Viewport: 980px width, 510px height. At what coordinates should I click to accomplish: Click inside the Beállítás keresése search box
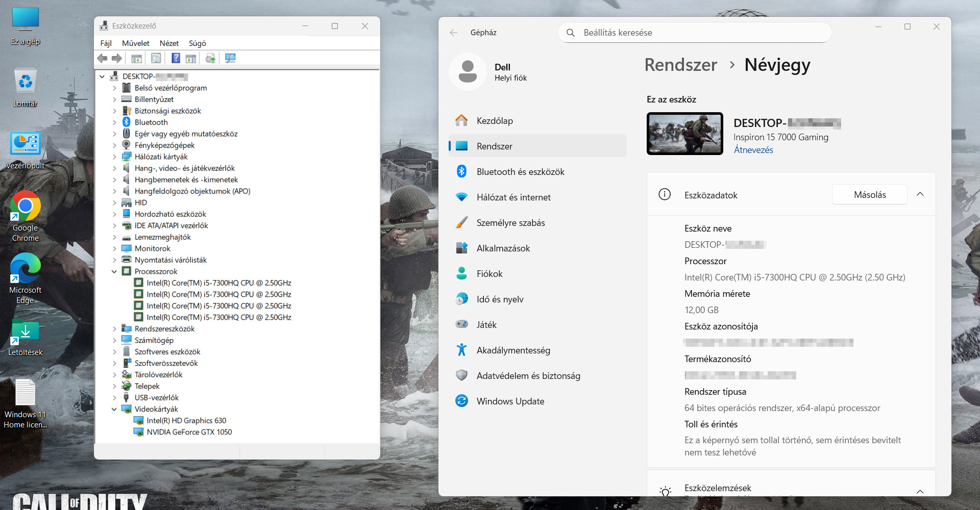pyautogui.click(x=695, y=33)
